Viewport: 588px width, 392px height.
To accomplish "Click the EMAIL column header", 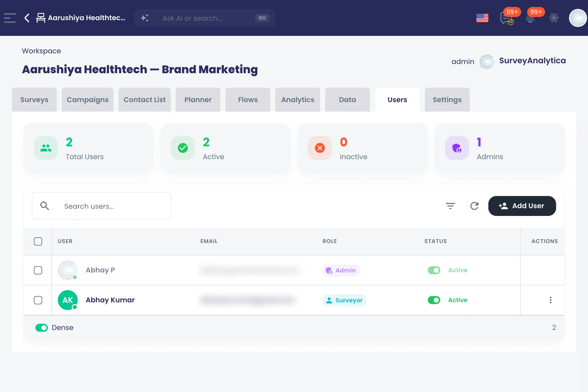I will (x=209, y=241).
